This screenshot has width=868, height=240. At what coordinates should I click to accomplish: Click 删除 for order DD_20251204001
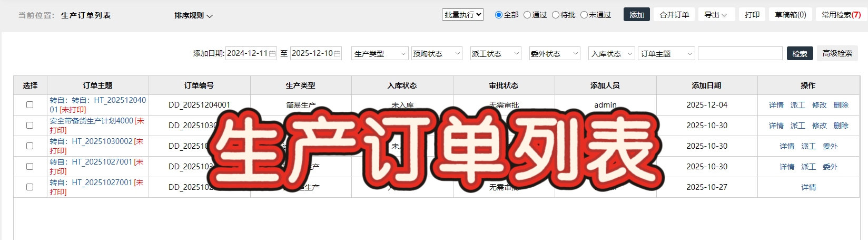tap(841, 105)
